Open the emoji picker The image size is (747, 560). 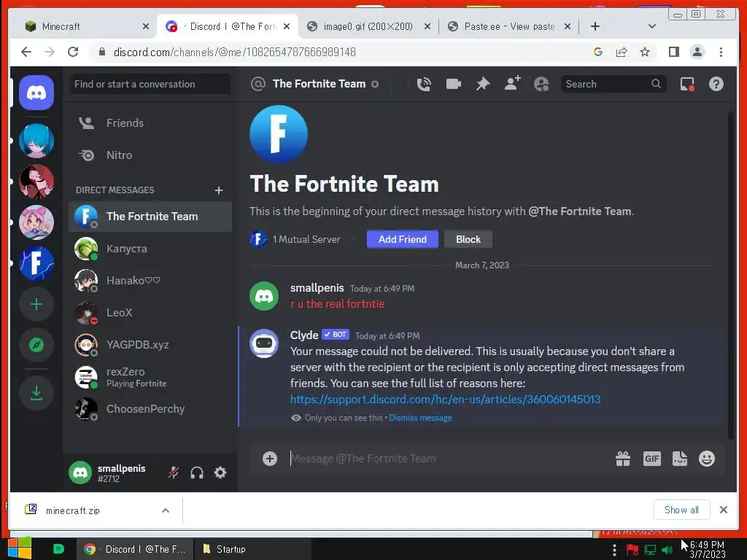tap(706, 459)
